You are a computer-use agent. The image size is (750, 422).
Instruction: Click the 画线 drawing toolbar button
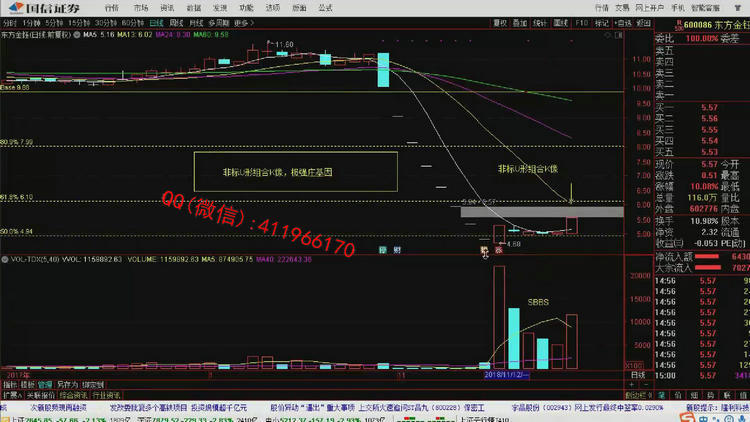561,23
